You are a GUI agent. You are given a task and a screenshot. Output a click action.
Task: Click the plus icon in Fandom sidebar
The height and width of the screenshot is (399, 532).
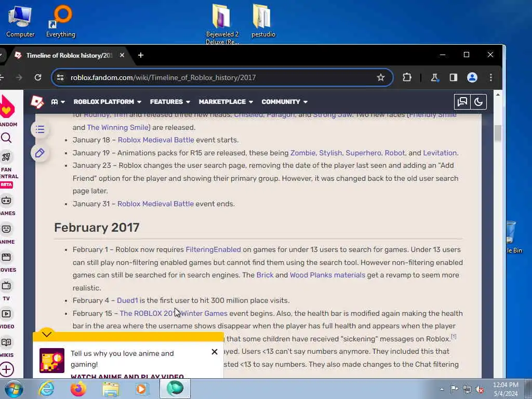click(6, 369)
